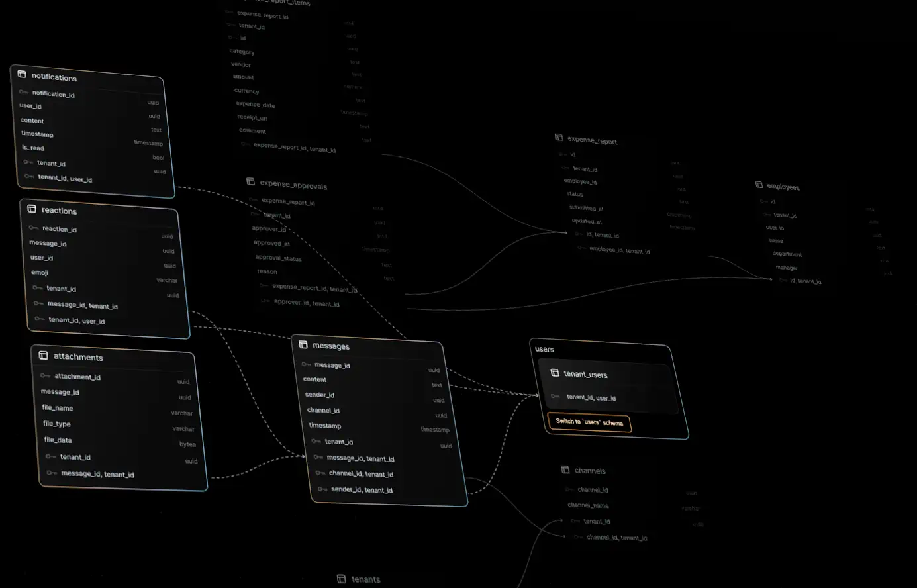Select the emoji field in the reactions table
This screenshot has height=588, width=917.
click(40, 272)
